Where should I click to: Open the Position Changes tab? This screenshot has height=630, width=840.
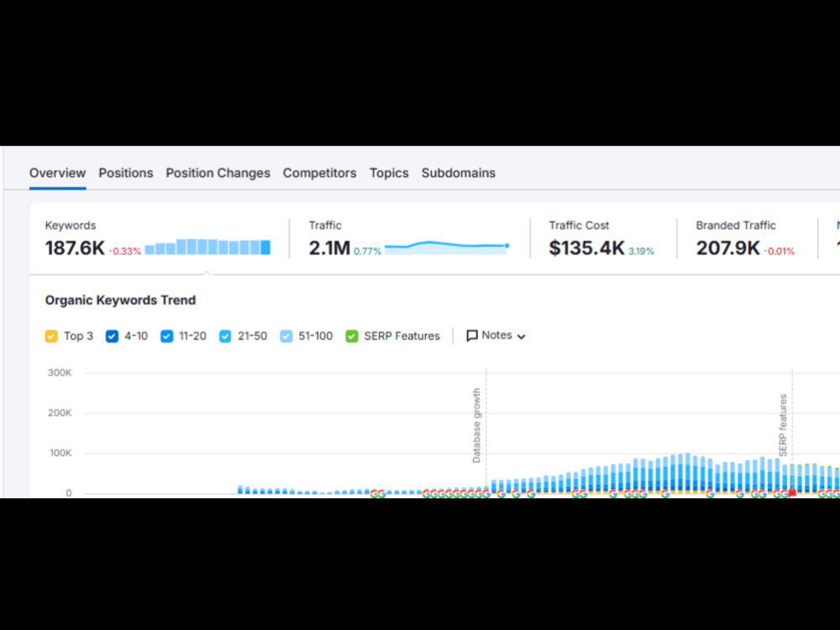[x=218, y=173]
